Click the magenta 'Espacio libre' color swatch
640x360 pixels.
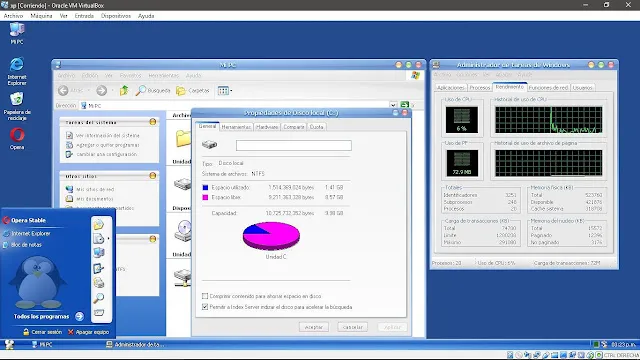205,197
